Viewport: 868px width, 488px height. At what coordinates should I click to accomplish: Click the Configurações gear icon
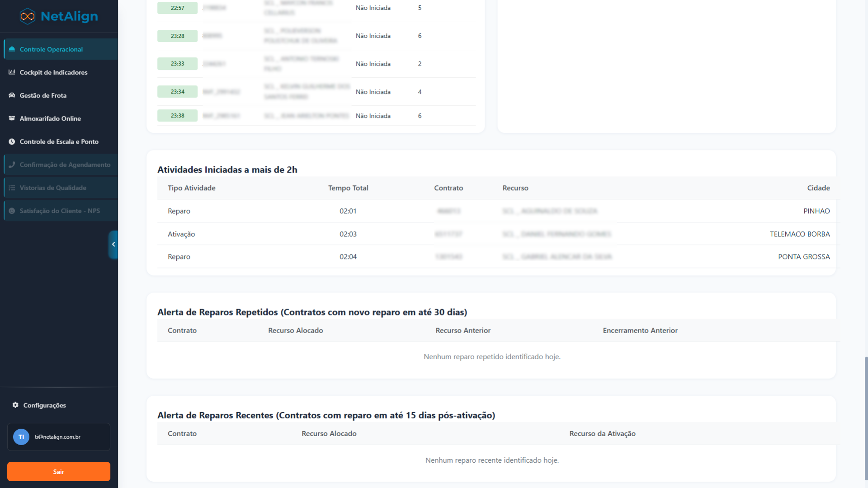coord(15,405)
